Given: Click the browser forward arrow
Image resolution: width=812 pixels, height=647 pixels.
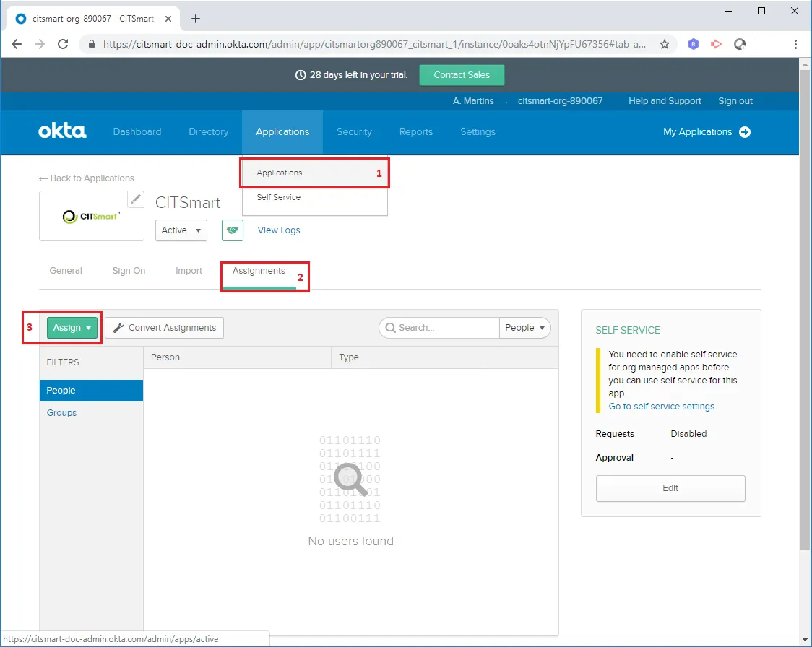Looking at the screenshot, I should [40, 45].
